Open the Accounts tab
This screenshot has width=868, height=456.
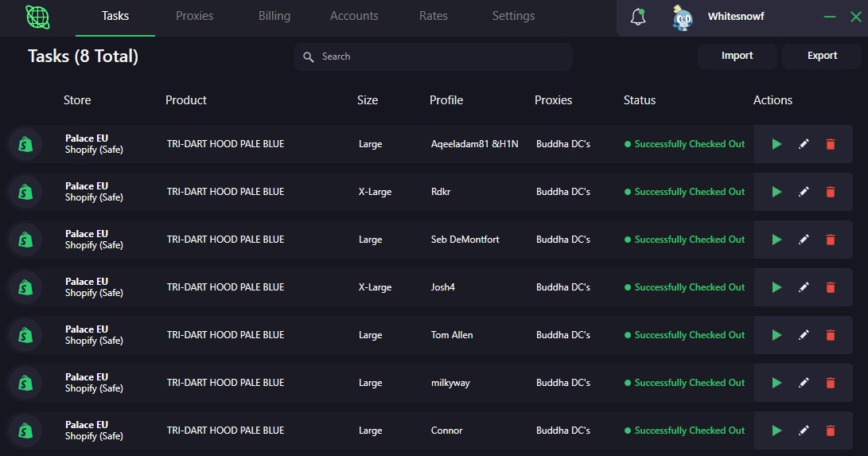pyautogui.click(x=354, y=16)
